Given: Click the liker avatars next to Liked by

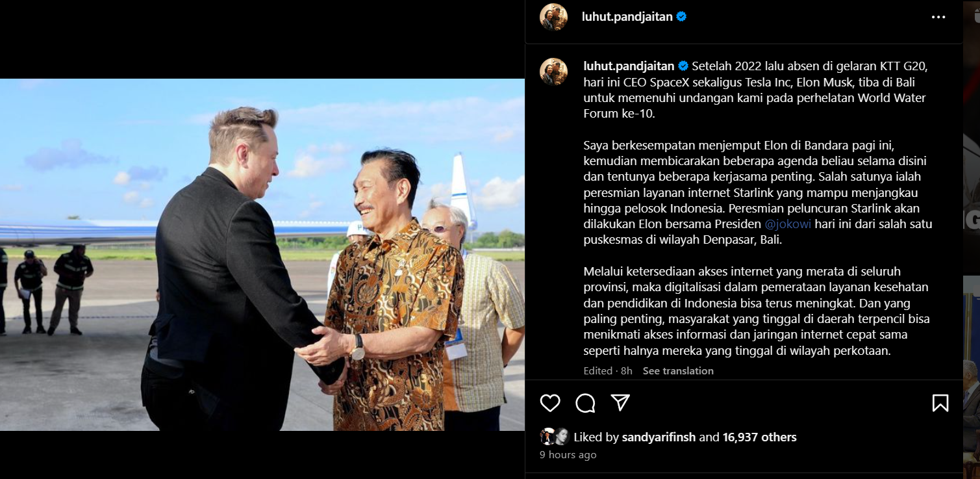Looking at the screenshot, I should [x=554, y=437].
